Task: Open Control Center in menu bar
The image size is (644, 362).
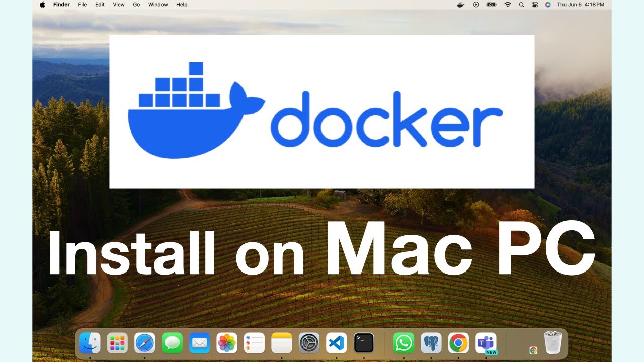Action: 535,5
